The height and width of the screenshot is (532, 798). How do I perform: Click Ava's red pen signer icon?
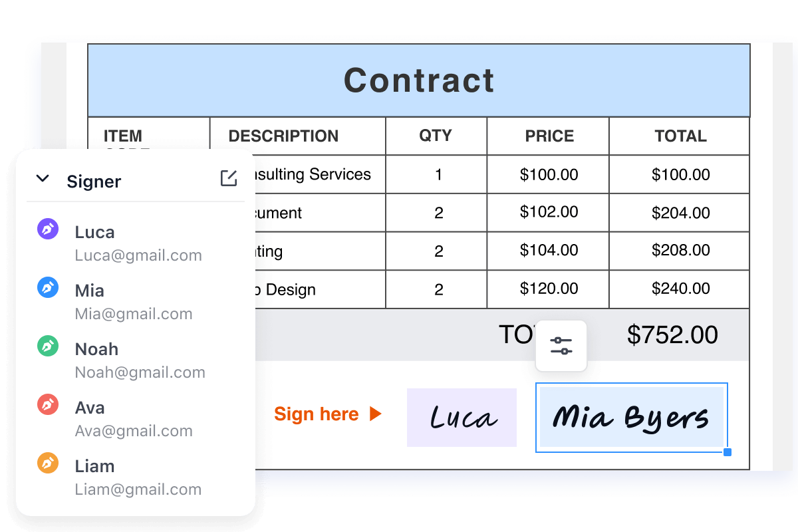pos(48,404)
